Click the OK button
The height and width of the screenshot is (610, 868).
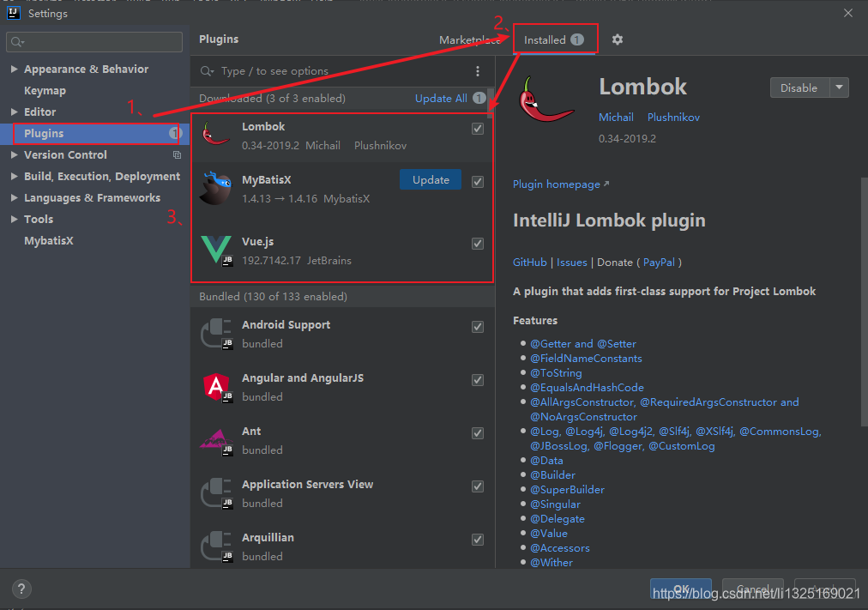point(681,589)
